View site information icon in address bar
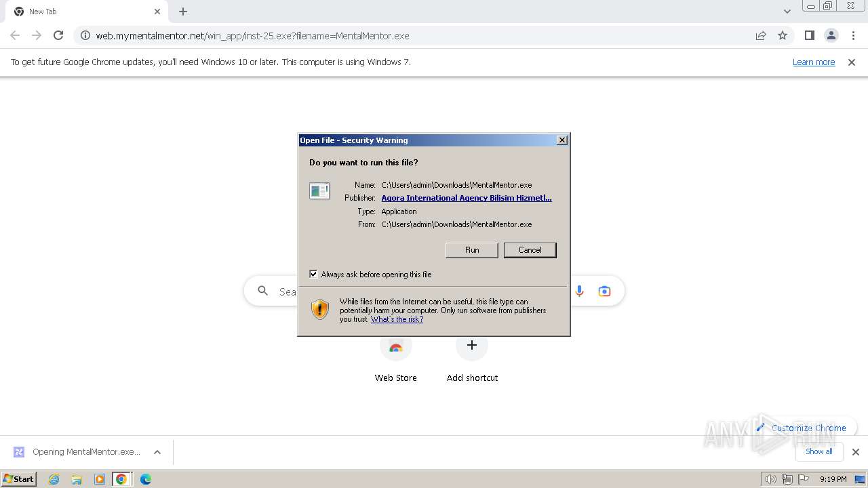This screenshot has height=488, width=868. [85, 35]
